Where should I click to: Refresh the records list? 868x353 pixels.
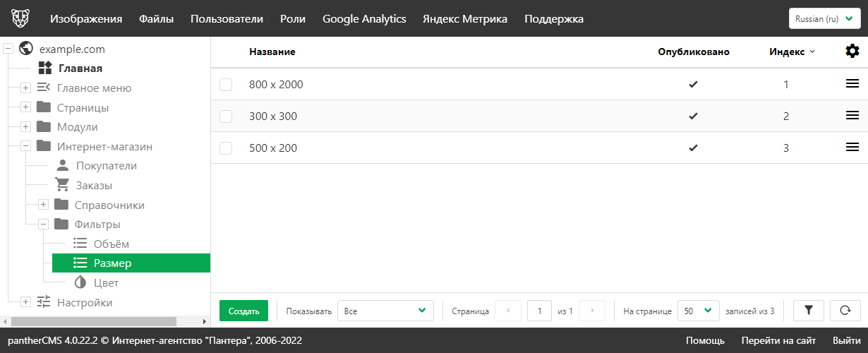pos(845,310)
